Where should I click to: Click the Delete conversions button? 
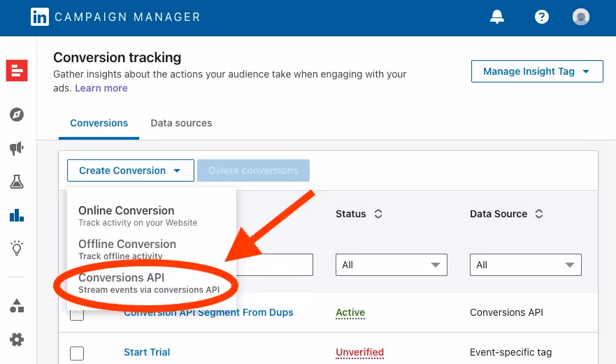(x=253, y=170)
